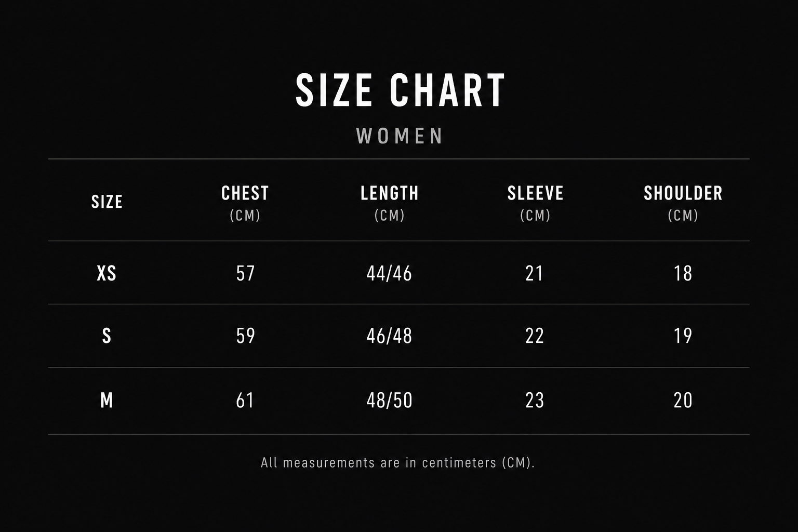Click length value 48/50
This screenshot has height=532, width=798.
coord(389,401)
